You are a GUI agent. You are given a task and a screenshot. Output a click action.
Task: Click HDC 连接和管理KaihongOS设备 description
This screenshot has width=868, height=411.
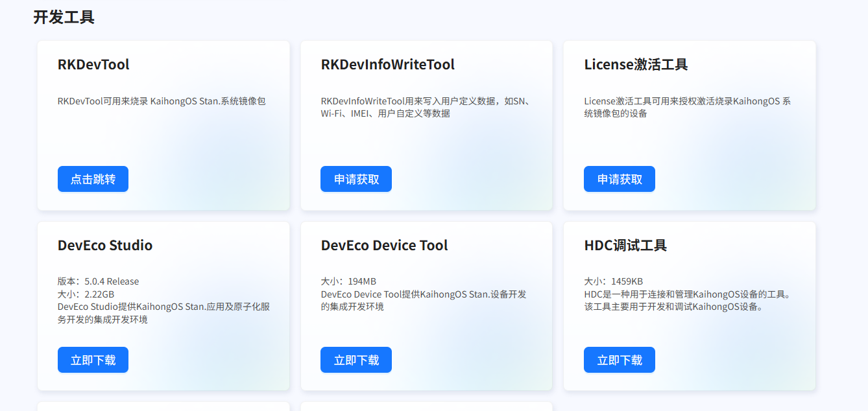(688, 300)
